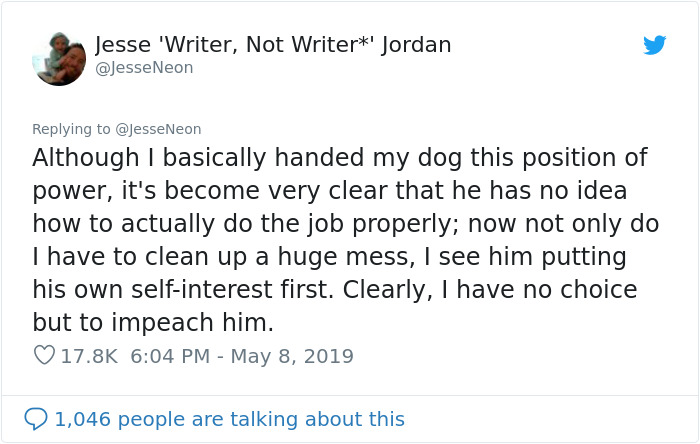Click the @JesseNeon handle below the name

click(x=144, y=68)
